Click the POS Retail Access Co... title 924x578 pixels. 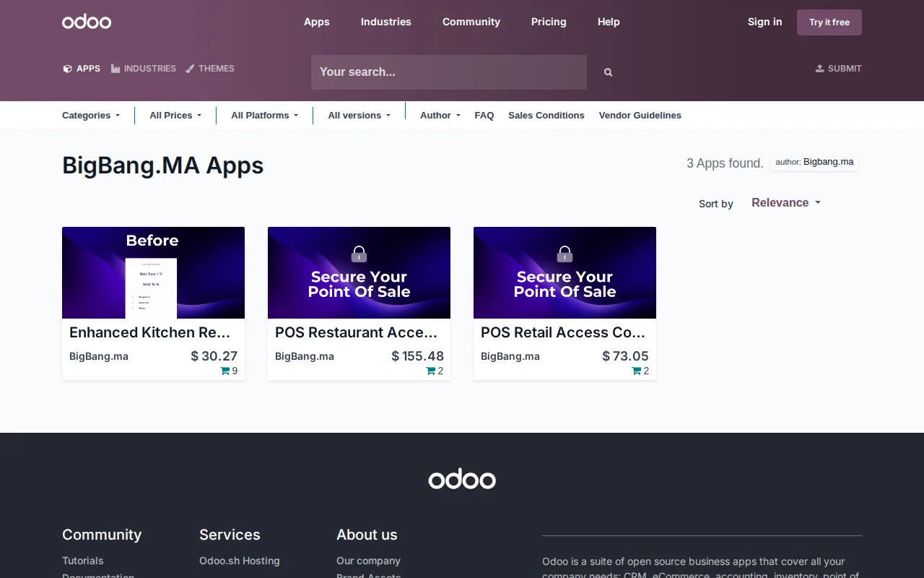coord(563,332)
